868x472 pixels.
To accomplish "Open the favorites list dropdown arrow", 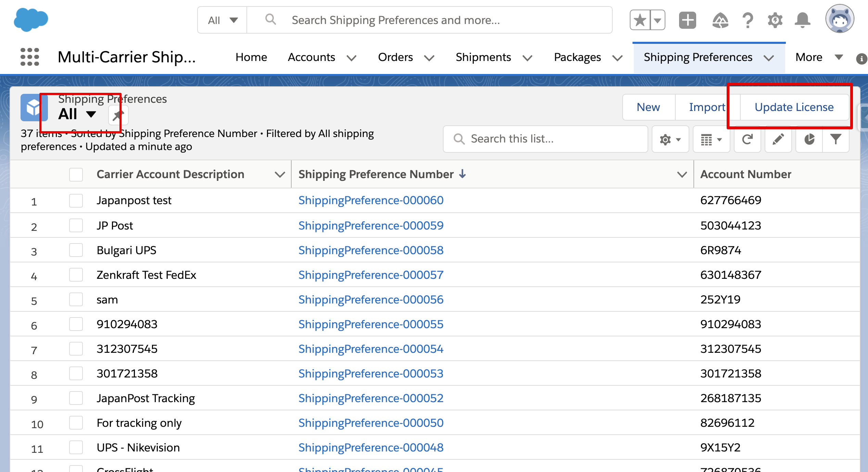I will [658, 20].
